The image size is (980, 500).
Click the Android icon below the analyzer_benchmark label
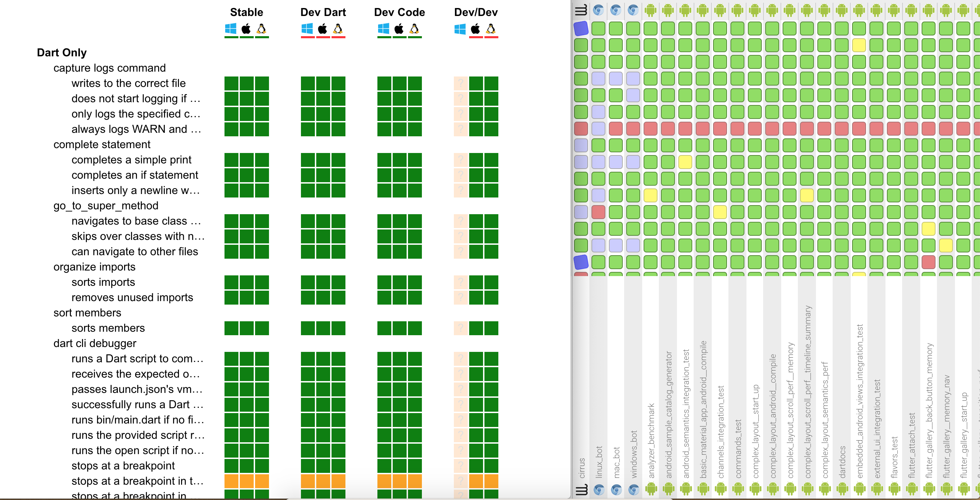click(x=651, y=489)
